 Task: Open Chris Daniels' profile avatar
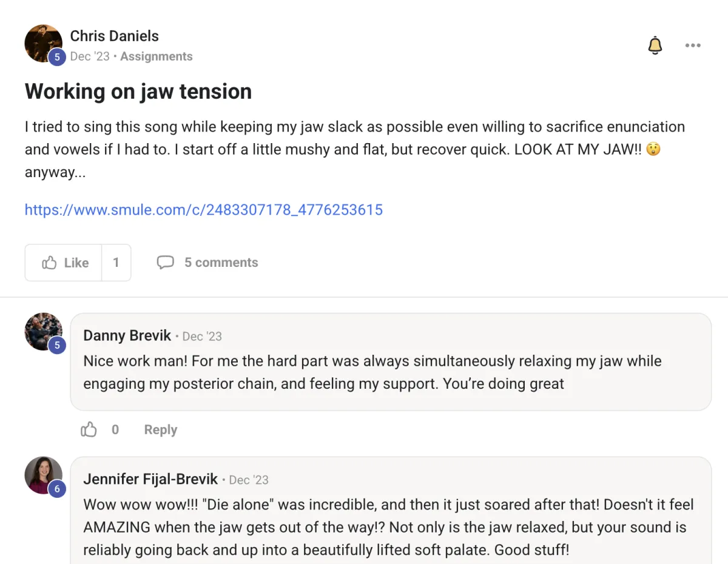click(42, 42)
